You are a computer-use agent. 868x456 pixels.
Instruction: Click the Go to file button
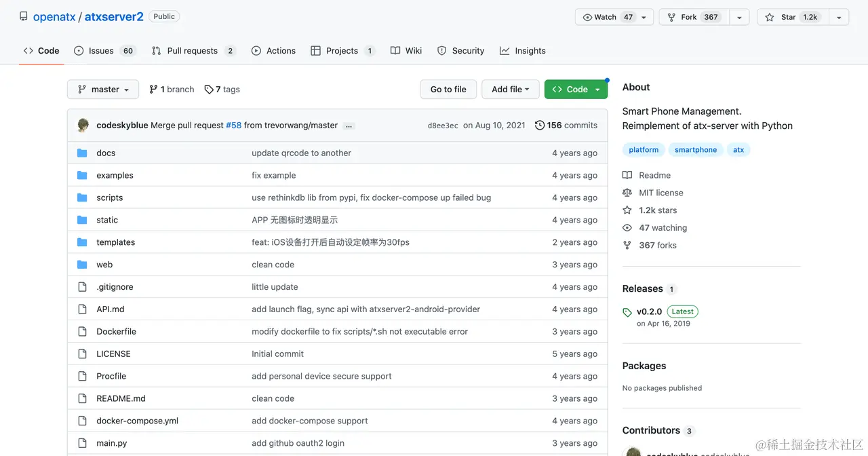click(448, 90)
